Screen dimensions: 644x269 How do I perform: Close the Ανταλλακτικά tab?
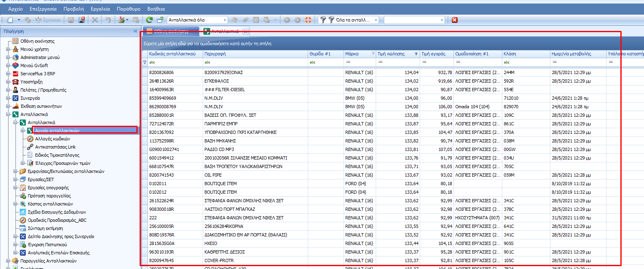click(245, 31)
